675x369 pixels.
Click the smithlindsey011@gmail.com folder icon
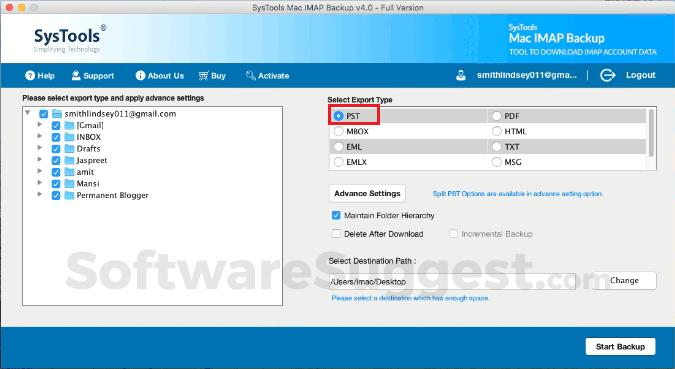coord(57,114)
